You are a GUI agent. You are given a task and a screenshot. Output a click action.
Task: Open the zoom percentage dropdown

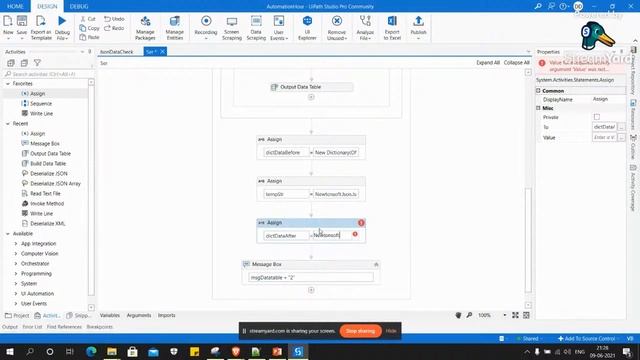tap(504, 315)
